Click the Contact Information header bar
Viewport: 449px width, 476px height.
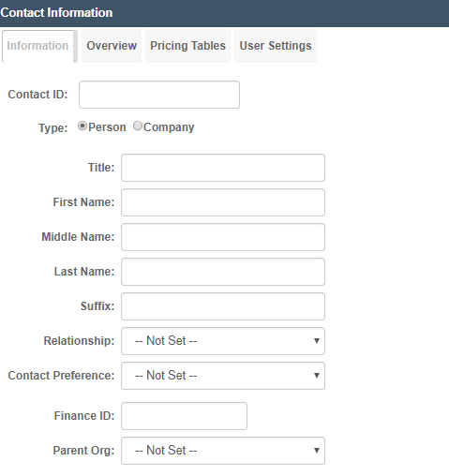[224, 13]
